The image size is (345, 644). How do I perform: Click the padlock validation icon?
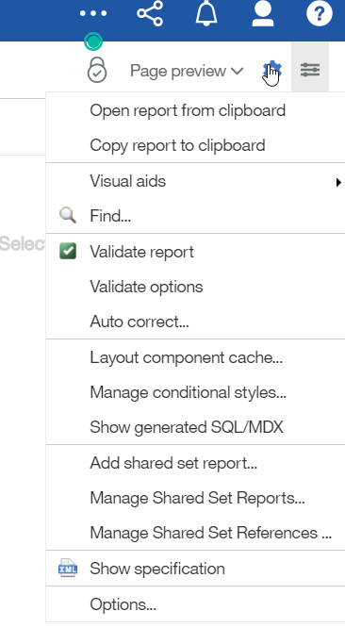coord(97,70)
